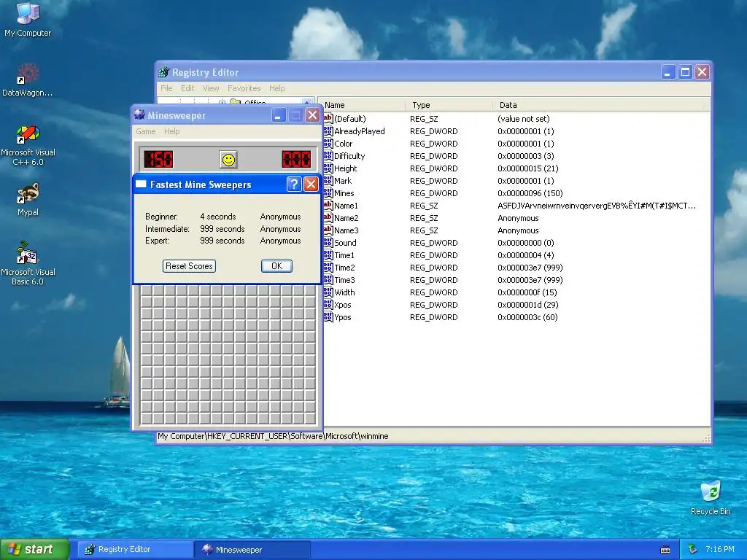747x560 pixels.
Task: Select the AlreadyPlayed value icon
Action: tap(328, 131)
